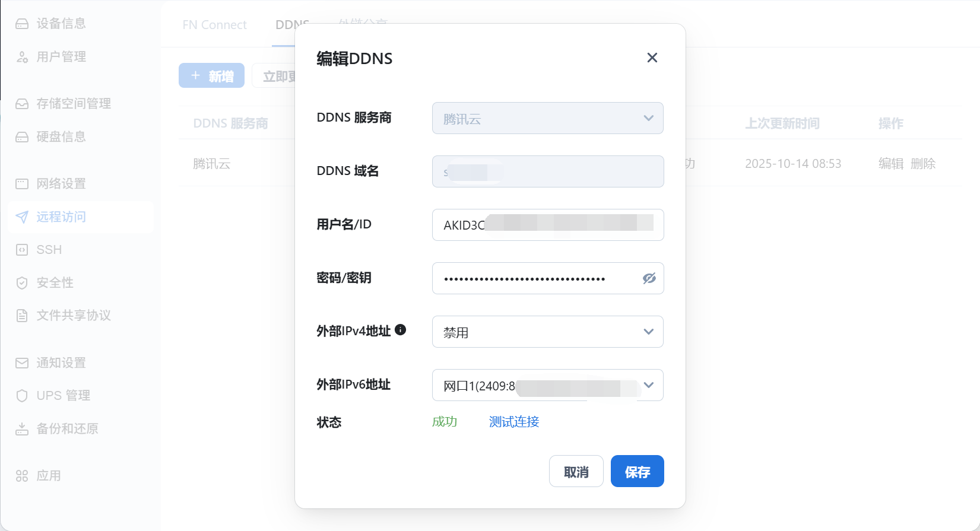
Task: Switch to the FN Connect tab
Action: 214,25
